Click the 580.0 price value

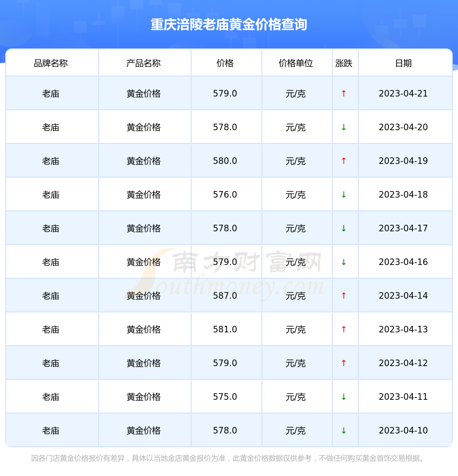225,161
